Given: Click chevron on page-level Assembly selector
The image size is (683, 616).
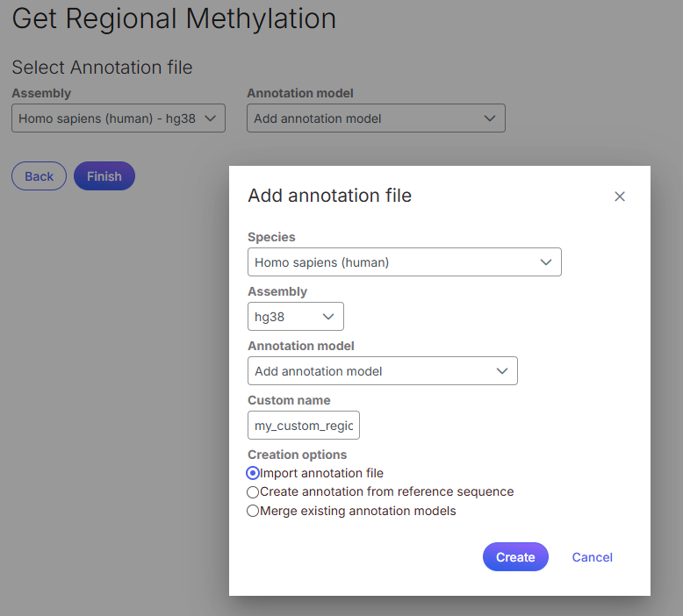Looking at the screenshot, I should point(210,118).
